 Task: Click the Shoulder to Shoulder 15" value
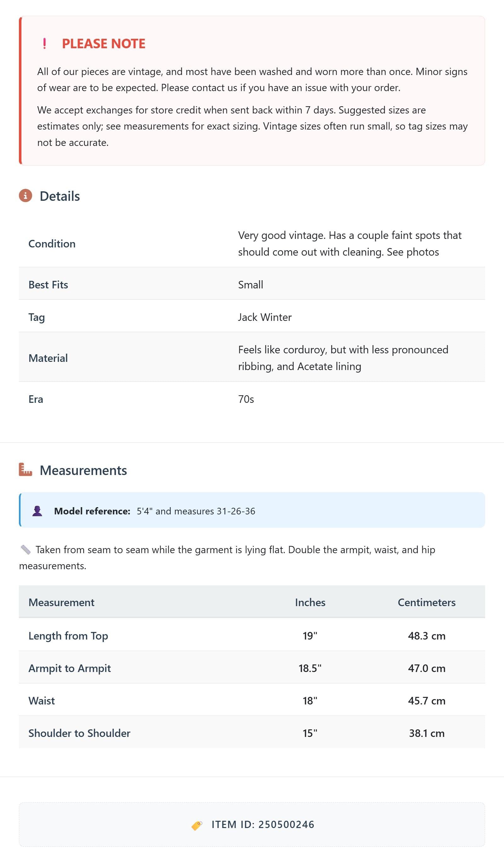pos(310,733)
